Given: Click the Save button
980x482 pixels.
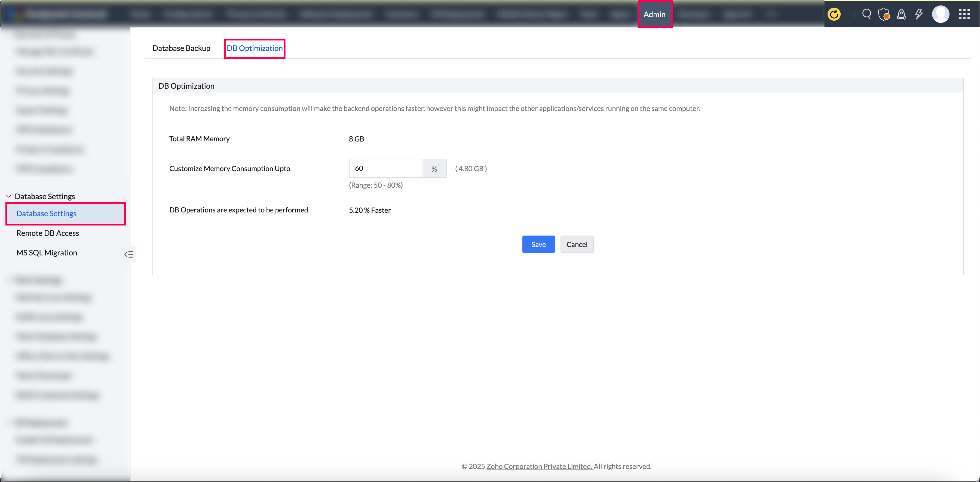Looking at the screenshot, I should [x=538, y=245].
